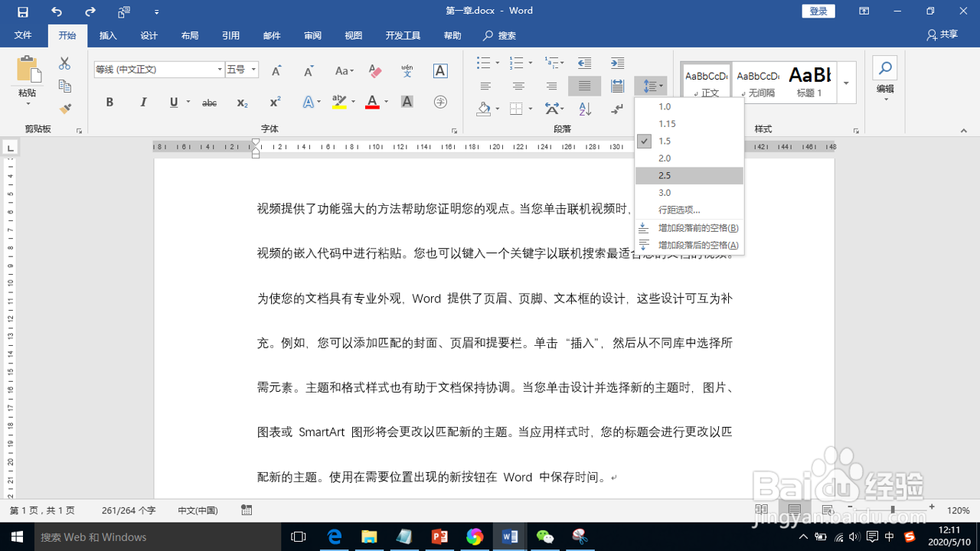Screen dimensions: 980x551
Task: Center align the paragraph
Action: pos(518,86)
